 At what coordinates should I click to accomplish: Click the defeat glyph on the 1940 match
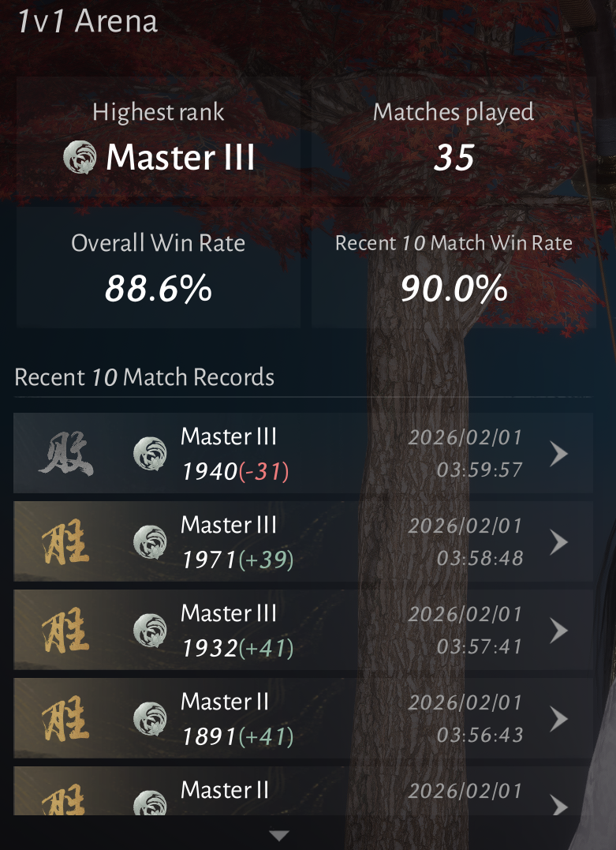tap(66, 453)
